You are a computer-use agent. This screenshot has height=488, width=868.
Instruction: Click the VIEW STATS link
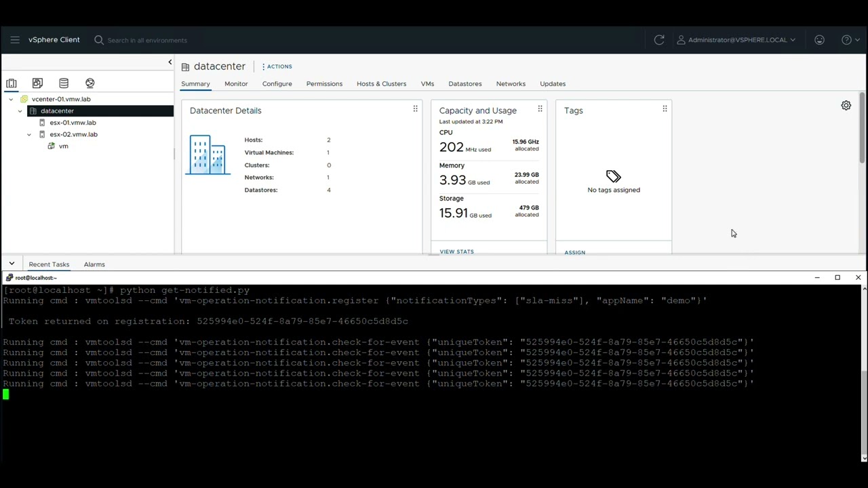(456, 251)
